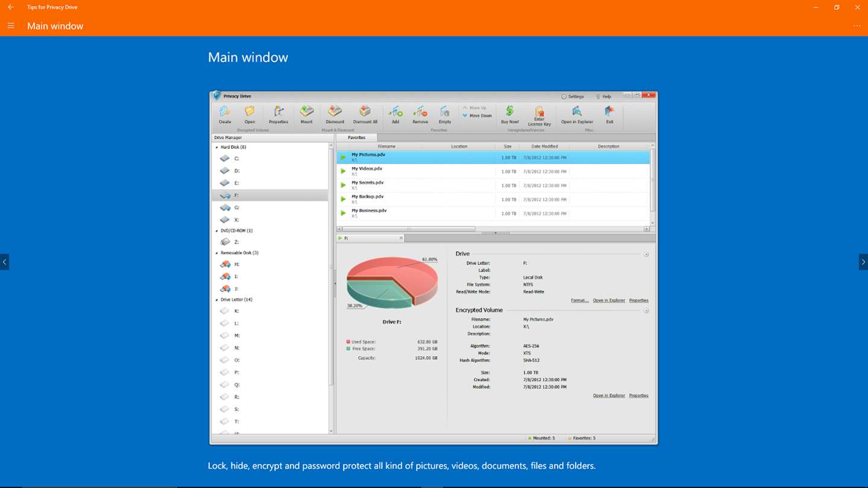Go to the next tip page
868x488 pixels.
(863, 262)
